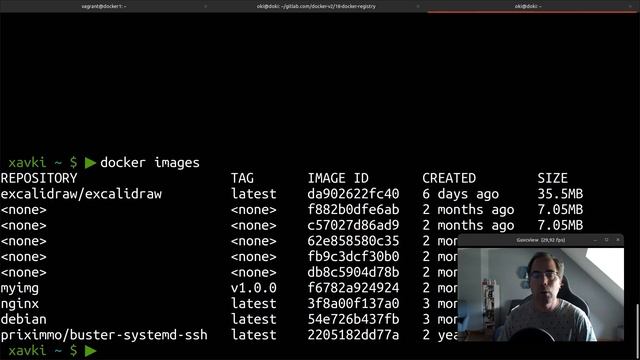Click the REPOSITORY column header
Viewport: 640px width, 360px height.
tap(39, 178)
